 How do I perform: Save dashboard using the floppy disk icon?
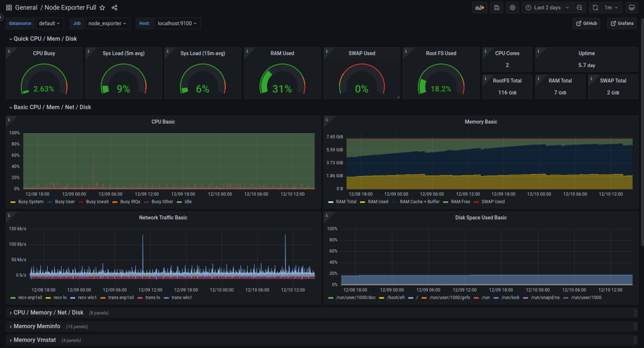click(x=496, y=8)
